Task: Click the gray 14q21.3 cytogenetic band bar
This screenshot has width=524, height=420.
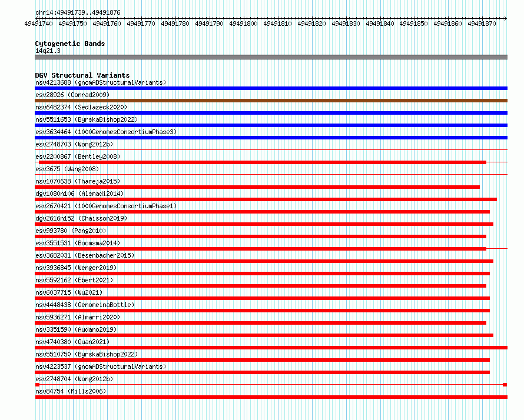Action: click(271, 57)
